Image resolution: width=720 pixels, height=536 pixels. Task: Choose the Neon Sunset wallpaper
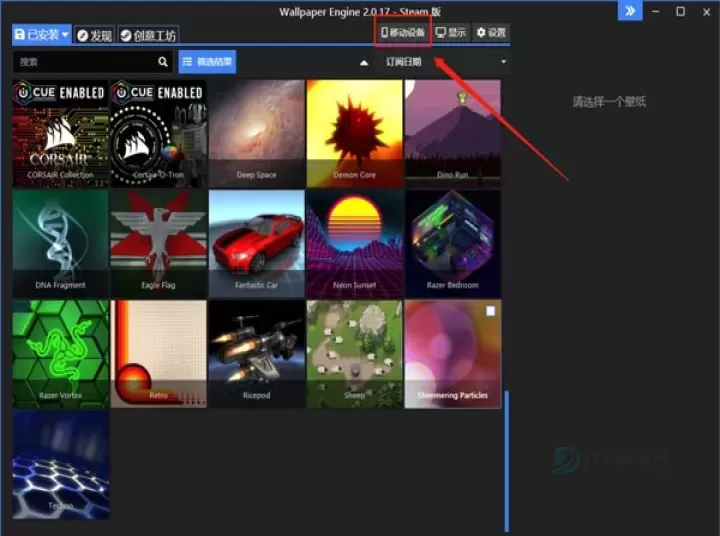click(354, 243)
